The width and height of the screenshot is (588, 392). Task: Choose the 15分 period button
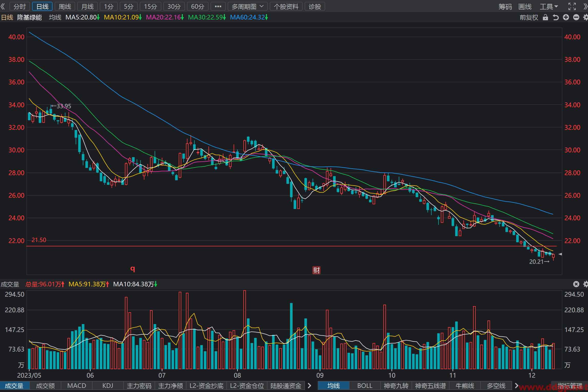pos(151,6)
